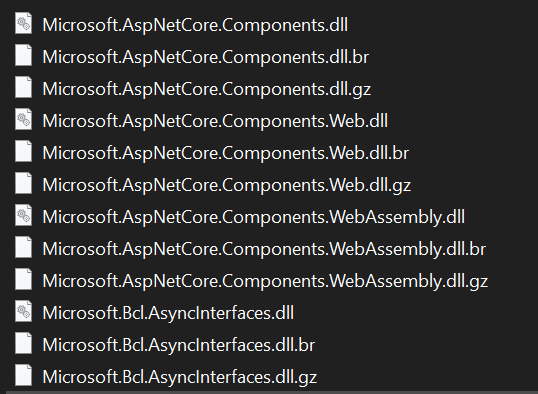The height and width of the screenshot is (394, 538).
Task: Select file Microsoft.AspNetCore.Components.Web.dll
Action: click(x=215, y=121)
